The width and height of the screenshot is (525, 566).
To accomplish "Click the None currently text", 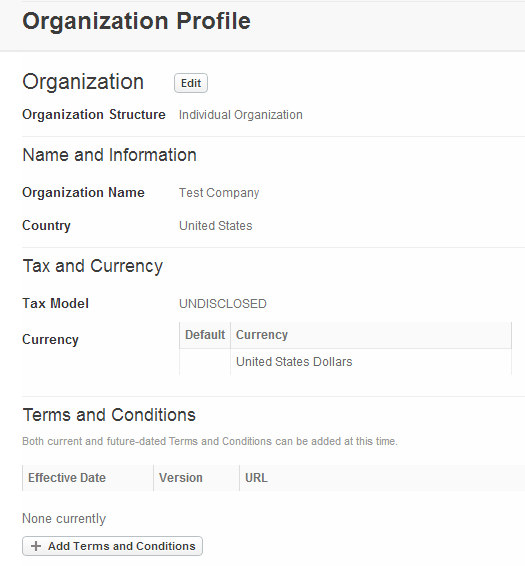I will tap(64, 519).
